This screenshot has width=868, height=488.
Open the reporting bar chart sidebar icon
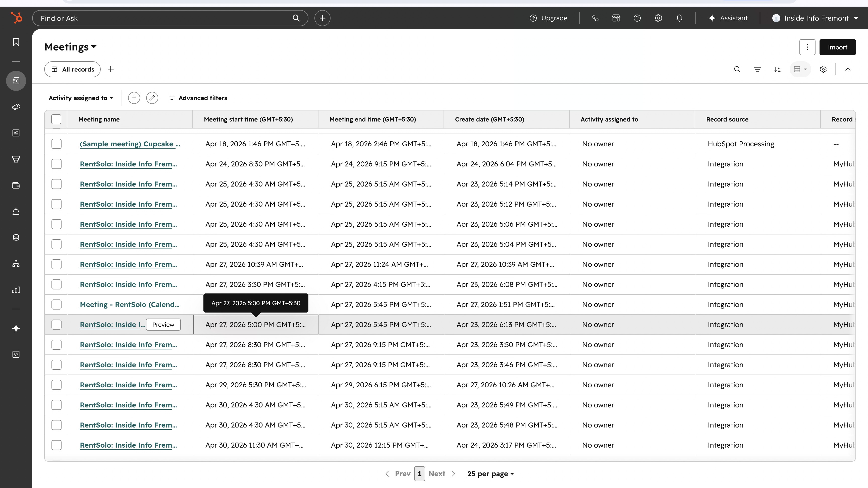point(16,290)
